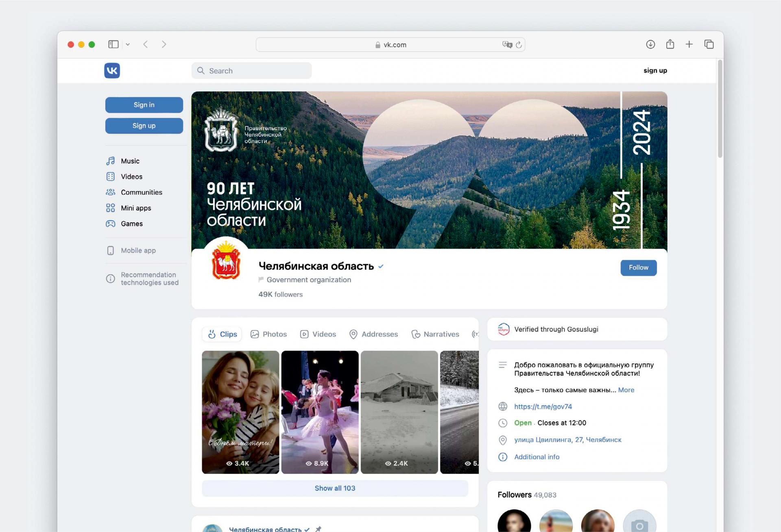Click the 90 ЛЕТ Челябинской области cover banner
Image resolution: width=781 pixels, height=532 pixels.
(429, 170)
